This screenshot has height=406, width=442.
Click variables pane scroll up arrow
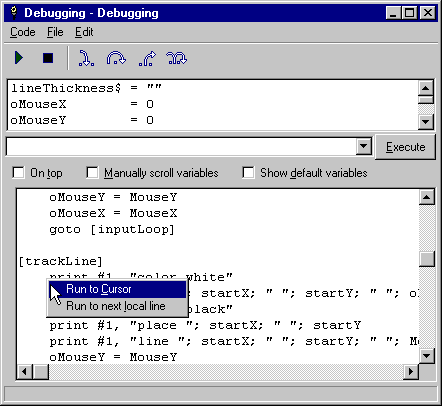(x=426, y=88)
